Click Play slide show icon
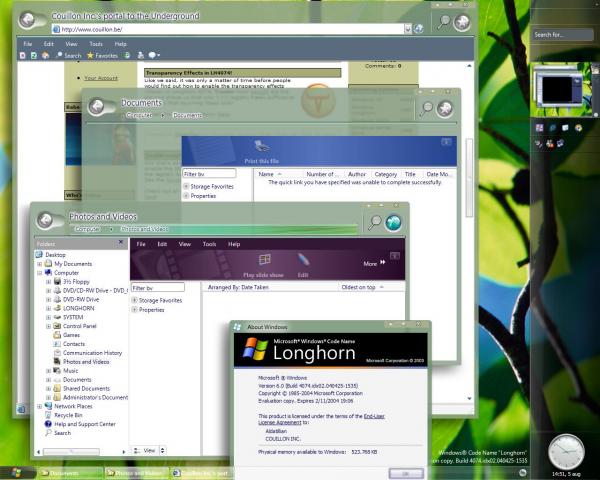 264,260
